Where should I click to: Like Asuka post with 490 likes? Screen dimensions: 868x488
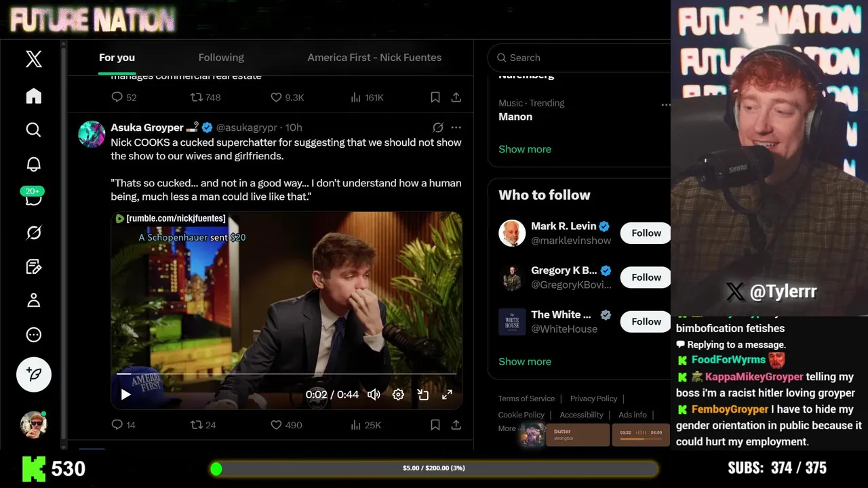click(x=285, y=425)
